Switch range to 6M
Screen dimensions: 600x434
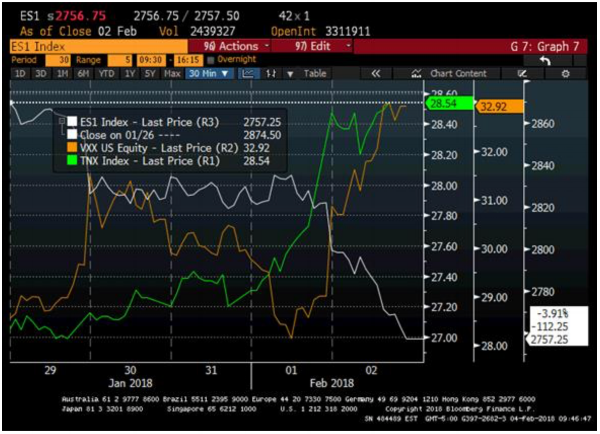(x=83, y=73)
